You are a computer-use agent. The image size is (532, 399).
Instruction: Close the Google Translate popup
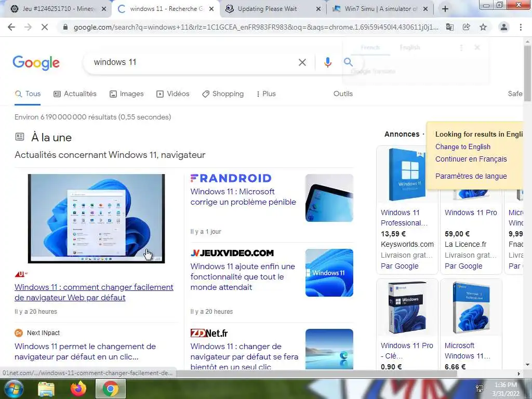(477, 47)
